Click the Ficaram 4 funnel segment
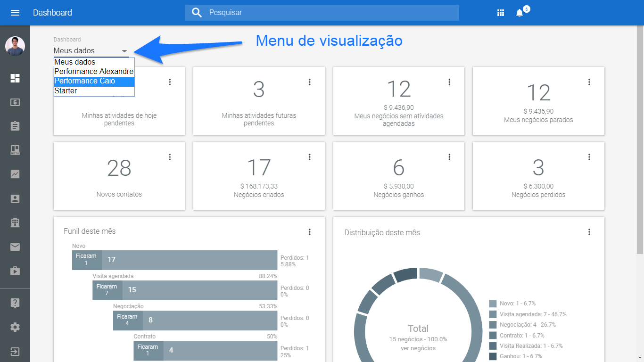 [128, 320]
